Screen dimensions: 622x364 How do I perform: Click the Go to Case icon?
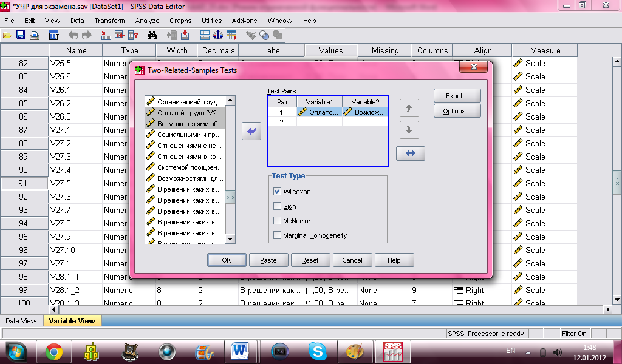click(106, 35)
